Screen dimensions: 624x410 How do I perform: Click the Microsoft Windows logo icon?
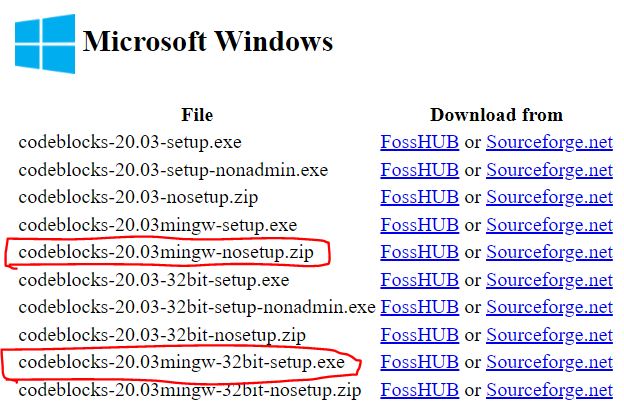pos(44,44)
